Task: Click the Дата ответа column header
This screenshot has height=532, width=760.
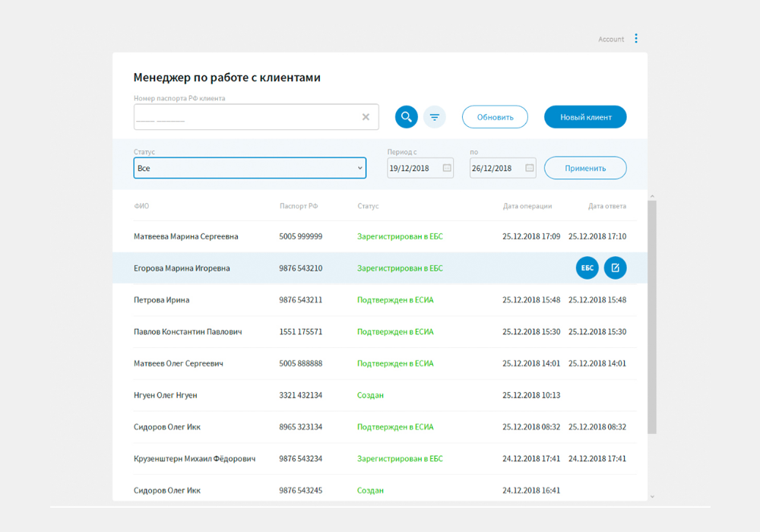Action: (606, 206)
